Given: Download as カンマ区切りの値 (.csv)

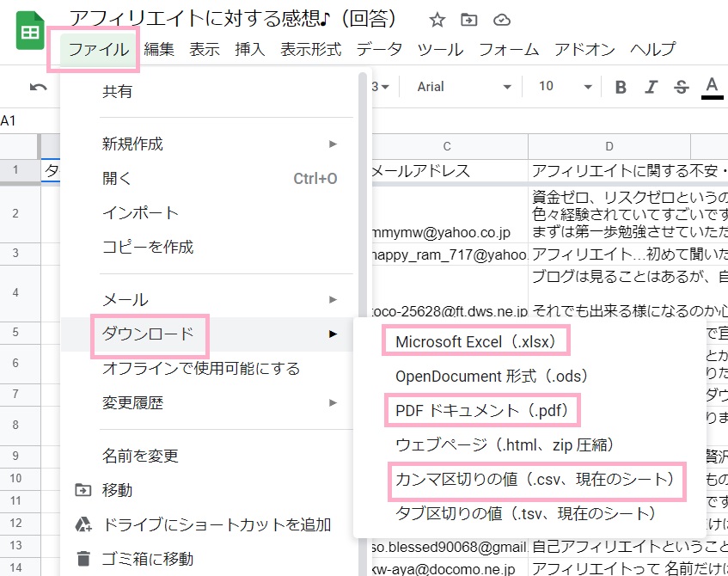Looking at the screenshot, I should 529,480.
